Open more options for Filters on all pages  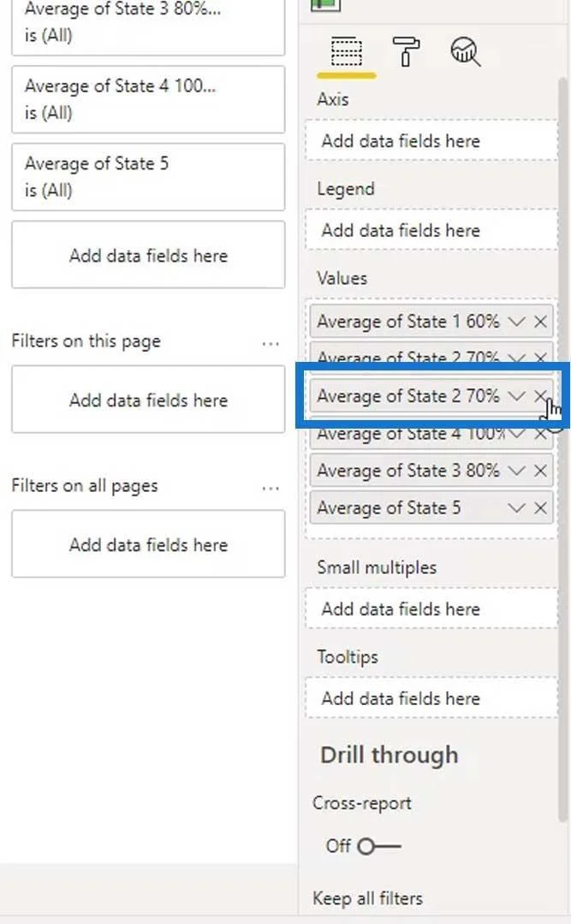(x=271, y=488)
